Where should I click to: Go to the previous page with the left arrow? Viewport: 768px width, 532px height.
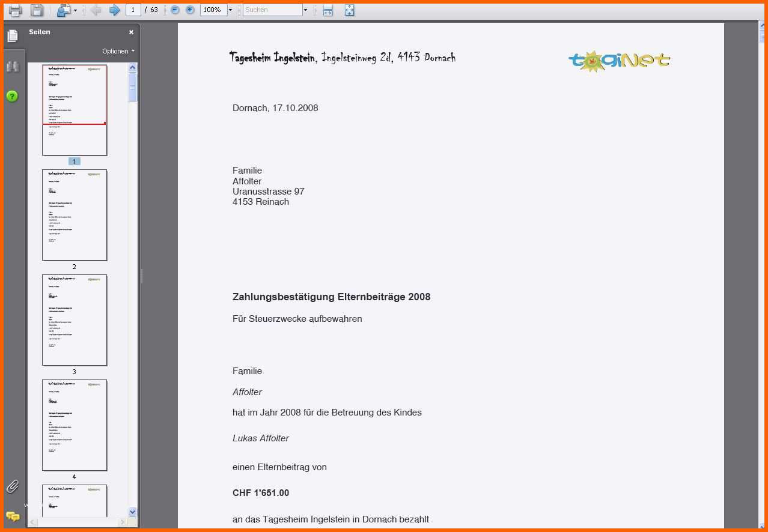[96, 10]
